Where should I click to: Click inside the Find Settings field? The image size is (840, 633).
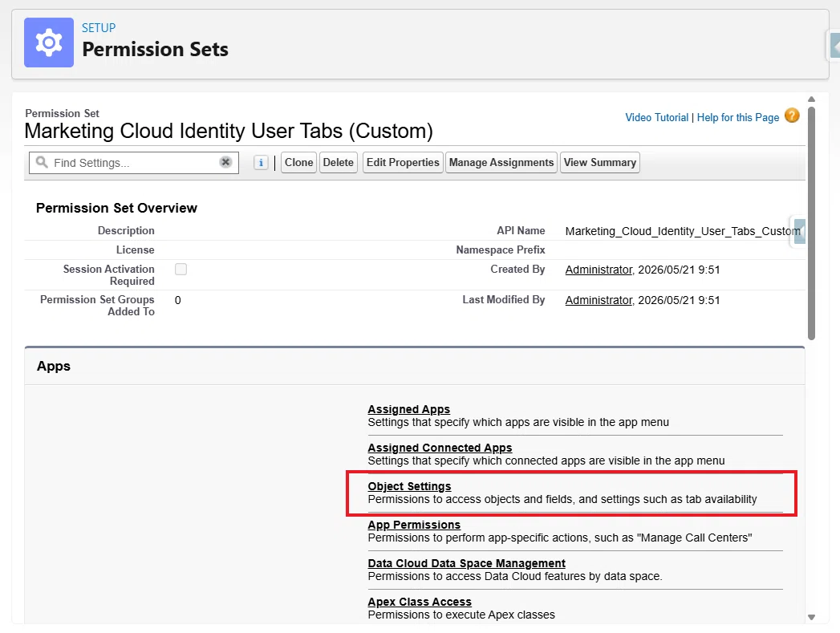[x=134, y=163]
